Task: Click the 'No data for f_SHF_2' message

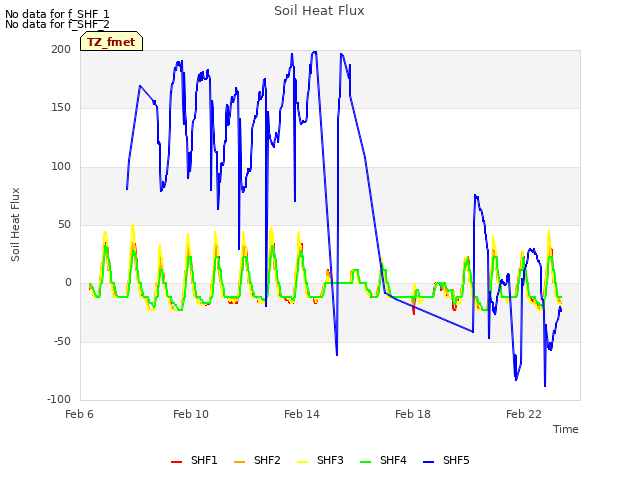Action: pos(57,24)
